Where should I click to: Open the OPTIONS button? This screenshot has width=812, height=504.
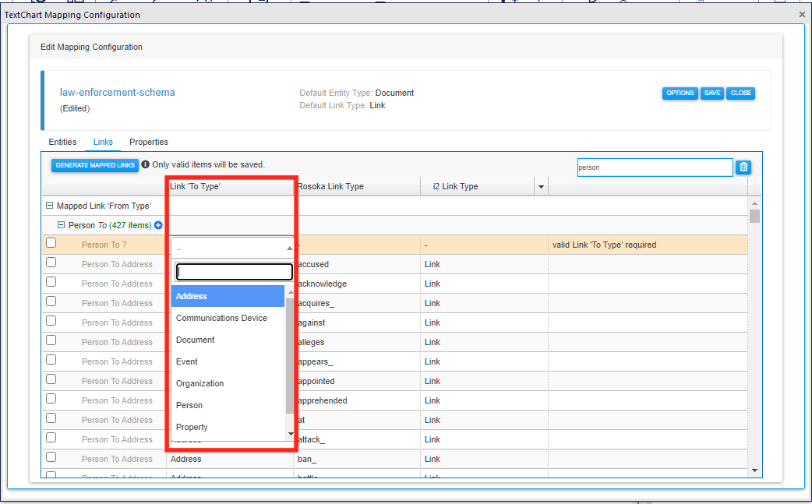pyautogui.click(x=680, y=93)
